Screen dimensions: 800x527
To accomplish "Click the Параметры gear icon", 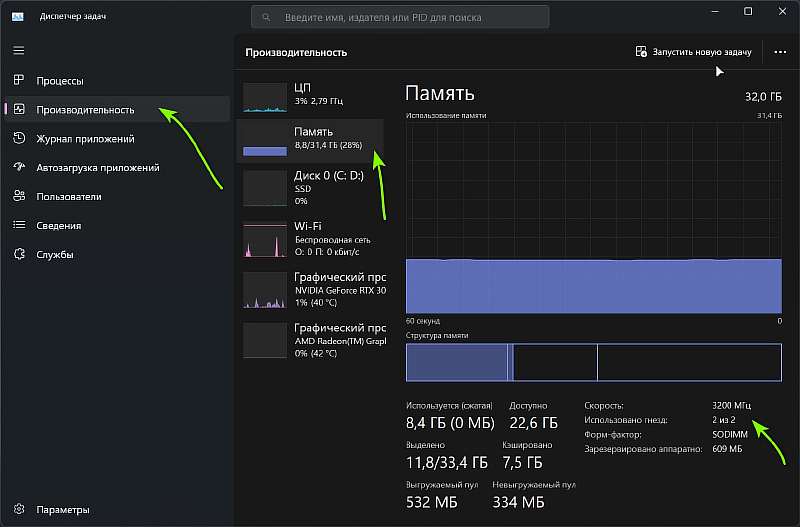I will [19, 509].
